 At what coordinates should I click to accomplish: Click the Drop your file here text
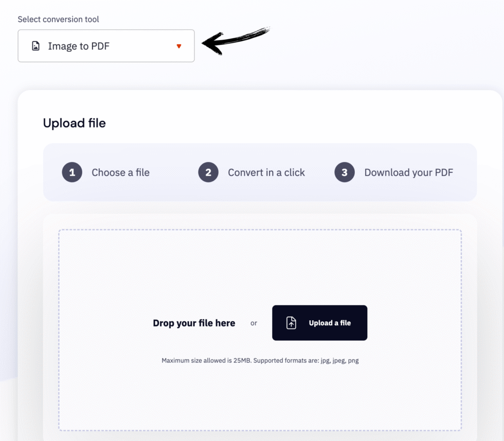point(194,323)
